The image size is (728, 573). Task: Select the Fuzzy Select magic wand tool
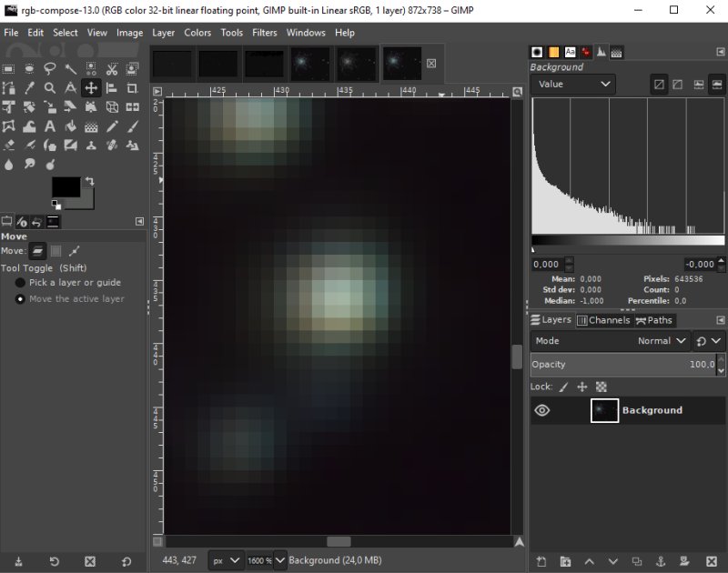[x=71, y=70]
